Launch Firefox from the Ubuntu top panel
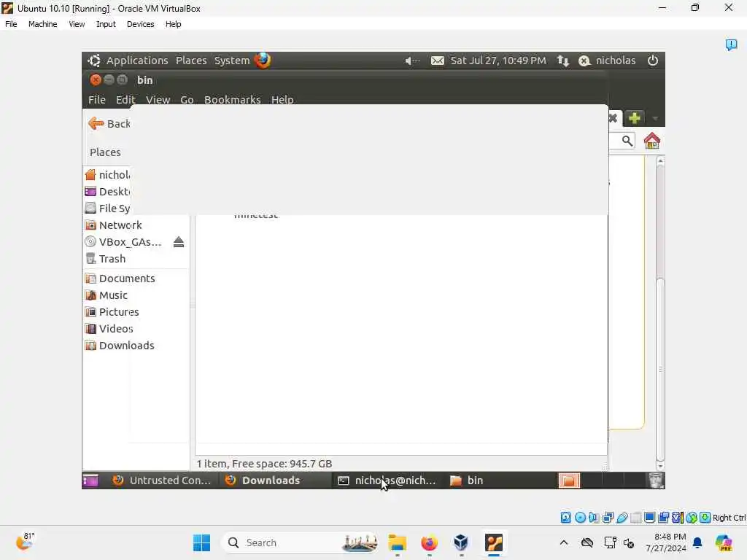The image size is (747, 560). (263, 61)
